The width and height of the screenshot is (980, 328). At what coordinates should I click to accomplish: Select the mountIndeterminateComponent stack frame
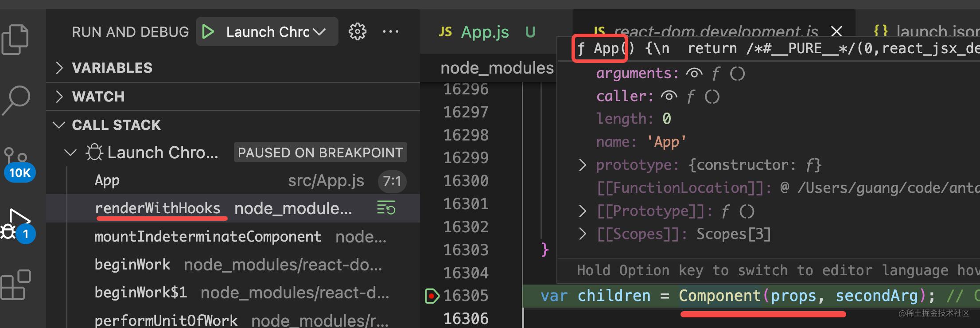tap(208, 237)
